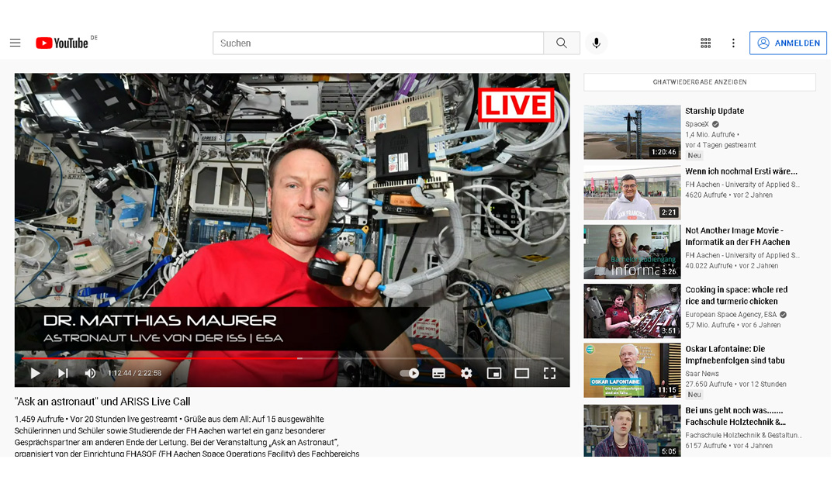Open 'Cooking in space' video thumbnail
This screenshot has width=834, height=504.
click(x=632, y=311)
